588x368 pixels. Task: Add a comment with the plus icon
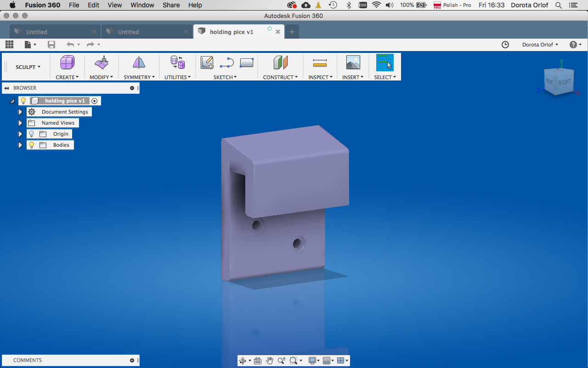tap(132, 361)
